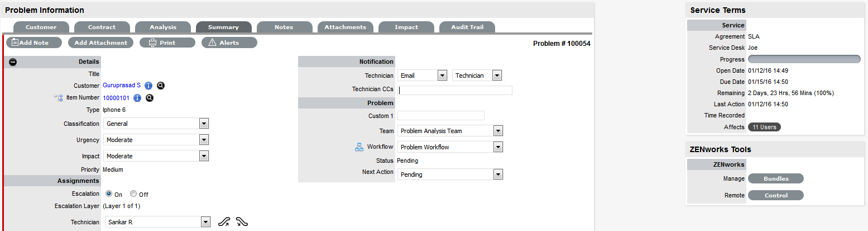Open customer Guruprasad S info icon
This screenshot has width=868, height=231.
148,86
